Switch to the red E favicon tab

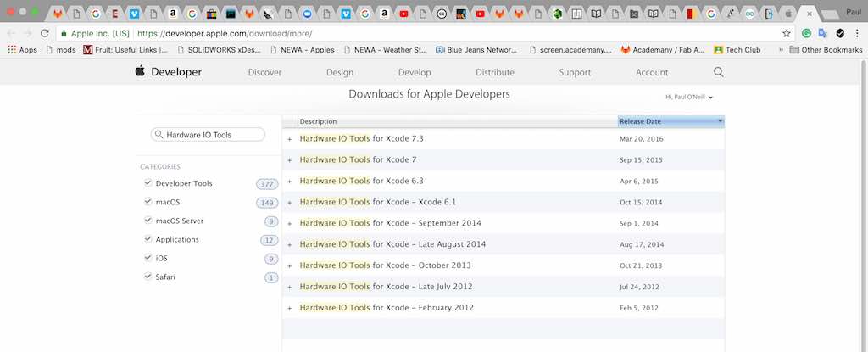(x=114, y=14)
